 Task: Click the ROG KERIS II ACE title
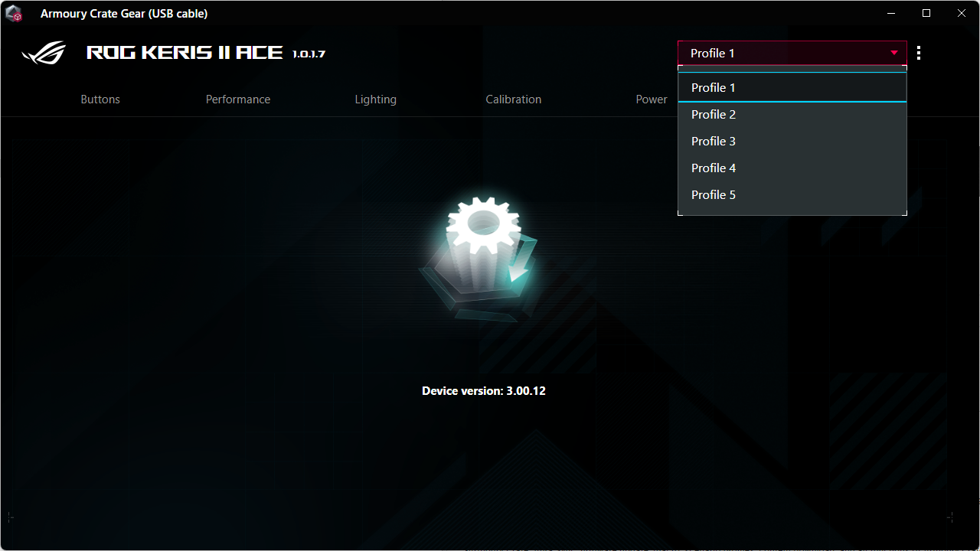pos(185,53)
